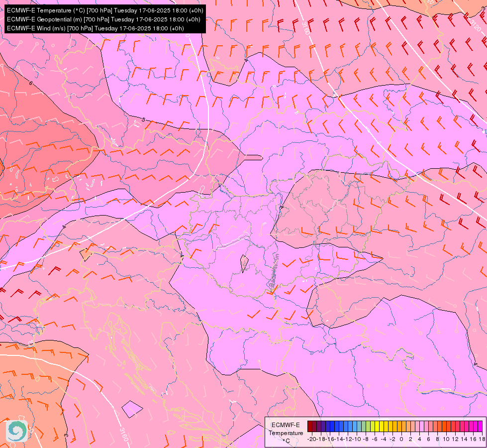
Task: Click the °C unit label in legend
Action: click(x=287, y=441)
